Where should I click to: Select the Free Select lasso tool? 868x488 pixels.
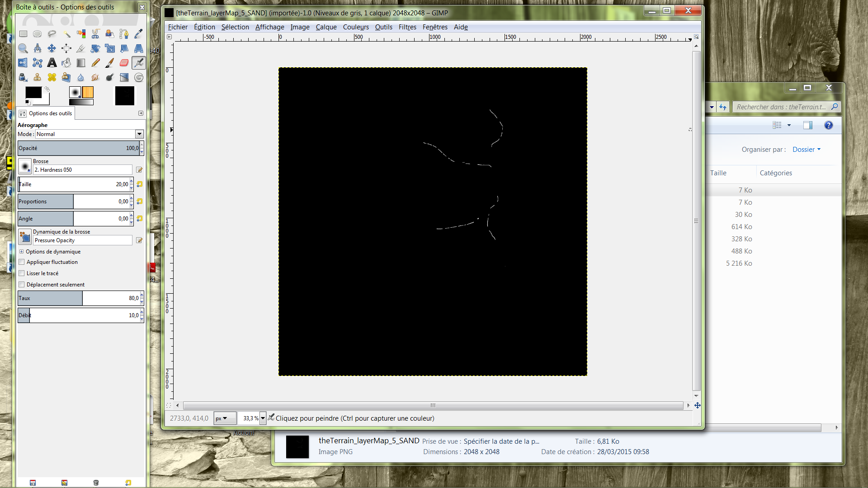(52, 34)
